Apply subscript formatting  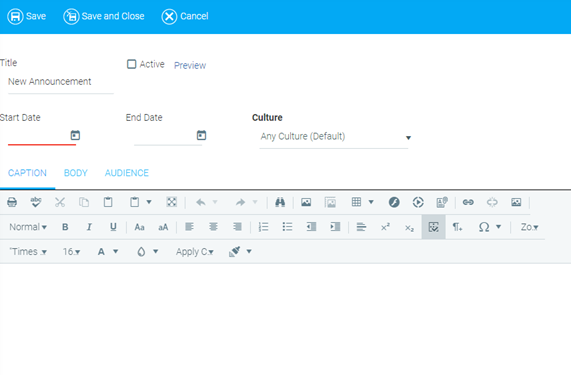[x=409, y=227]
